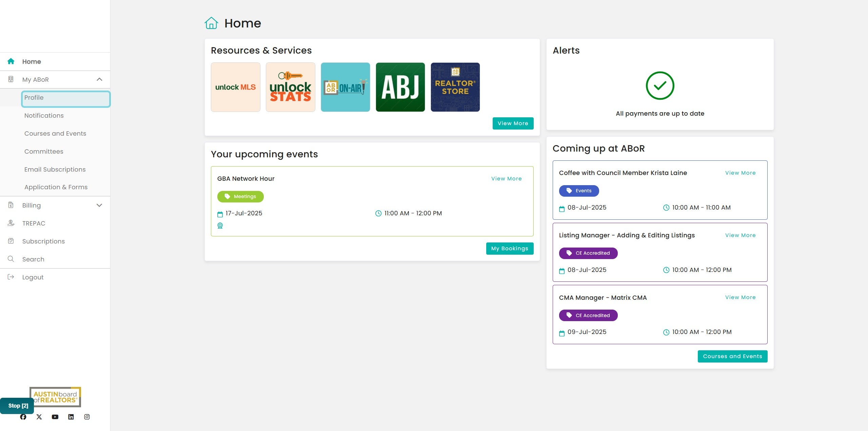Click the X (Twitter) social icon
Screen dimensions: 868x431
tap(39, 417)
